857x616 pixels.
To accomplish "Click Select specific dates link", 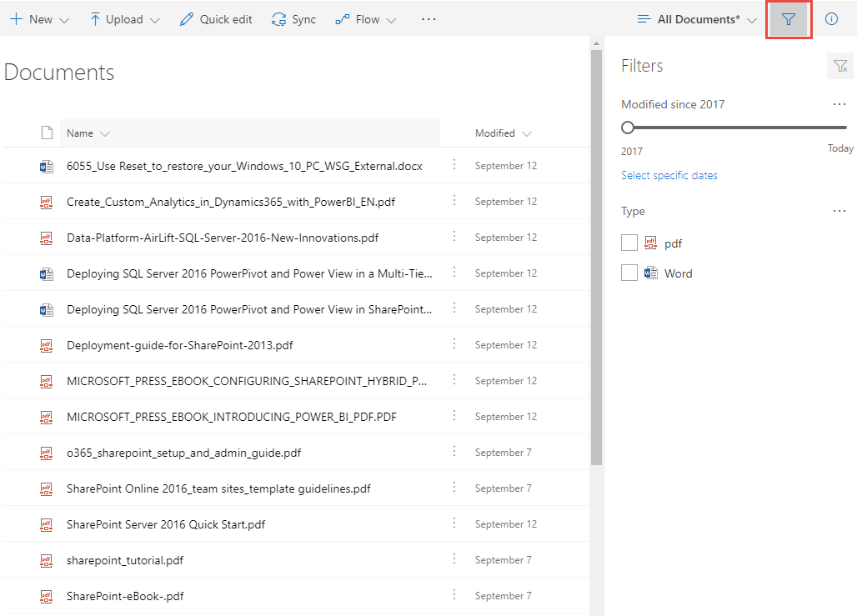I will point(669,175).
